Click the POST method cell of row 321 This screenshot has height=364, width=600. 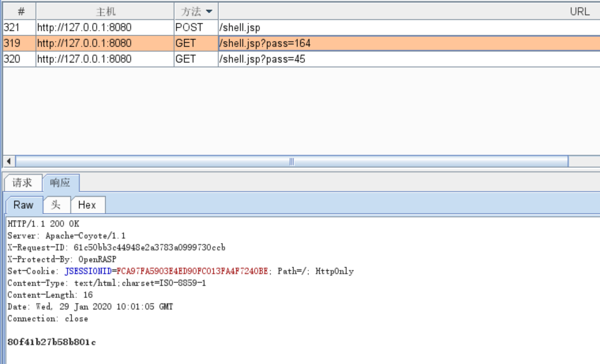pos(196,27)
